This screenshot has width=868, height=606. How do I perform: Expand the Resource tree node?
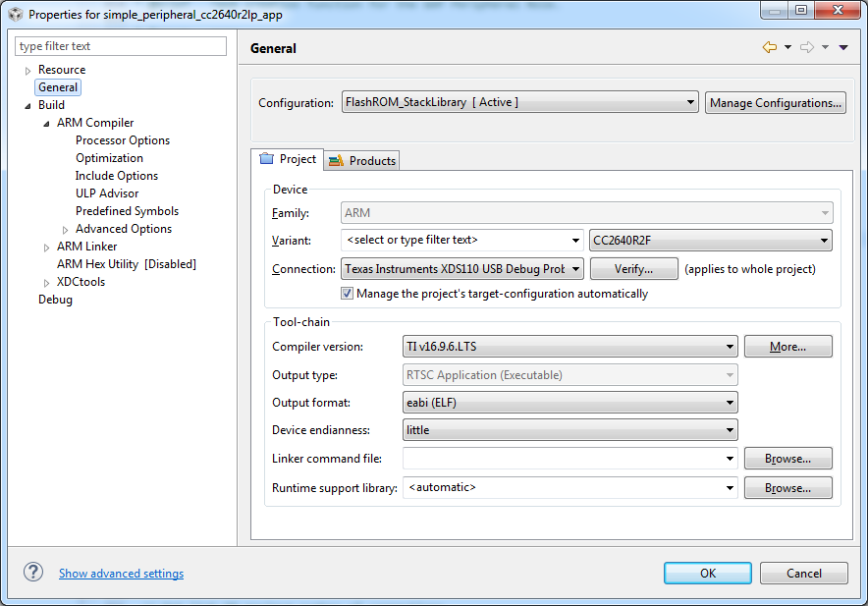pos(28,71)
